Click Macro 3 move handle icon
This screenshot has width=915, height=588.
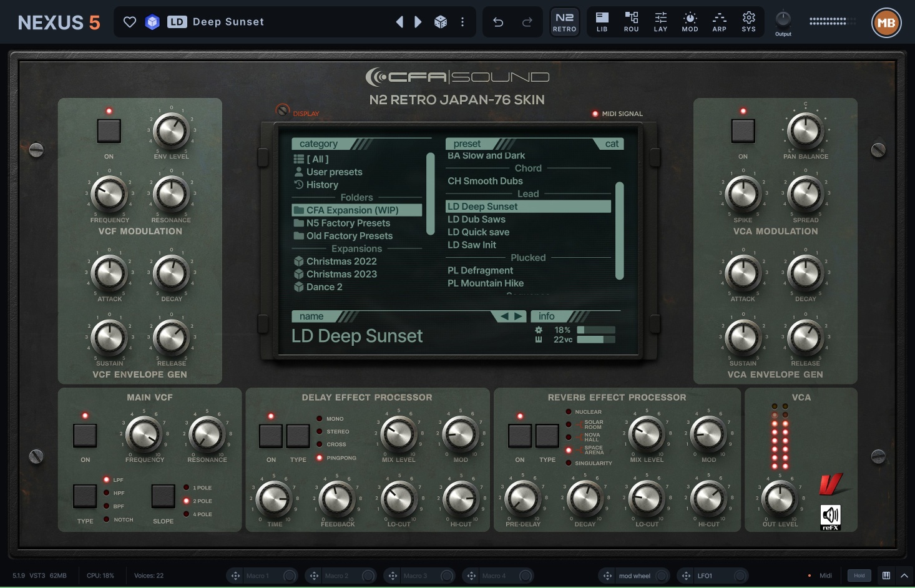coord(392,576)
